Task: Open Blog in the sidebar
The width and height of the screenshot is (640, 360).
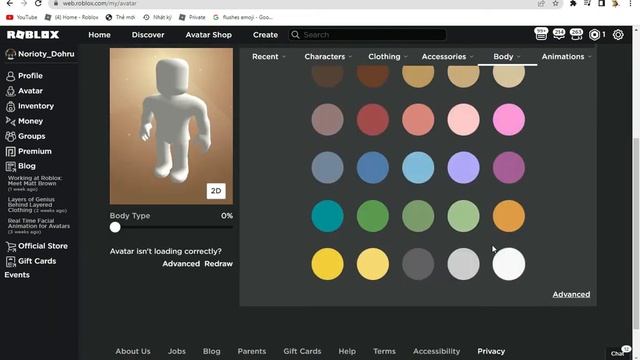Action: [21, 166]
